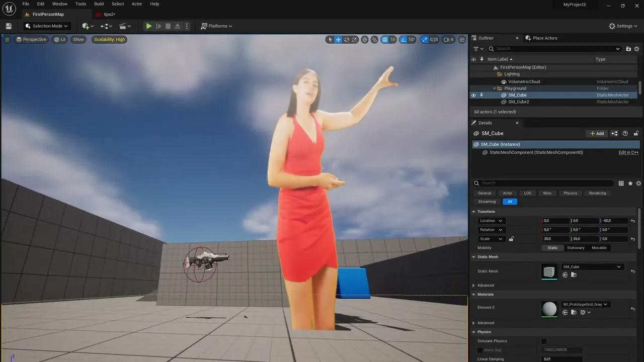Select the Move tool in viewport toolbar

coord(338,39)
